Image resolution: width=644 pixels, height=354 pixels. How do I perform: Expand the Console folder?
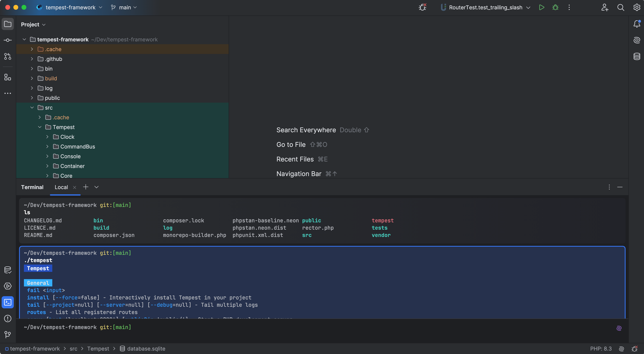click(x=47, y=156)
